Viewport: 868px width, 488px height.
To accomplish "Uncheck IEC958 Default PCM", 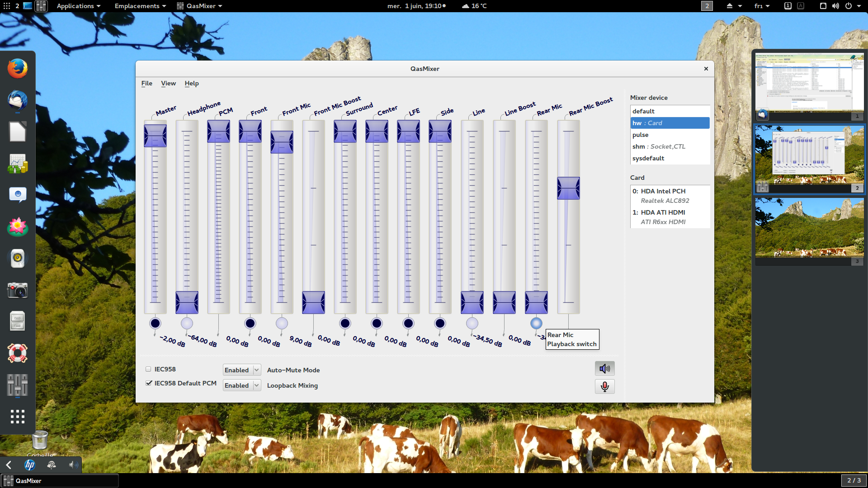I will click(x=148, y=383).
